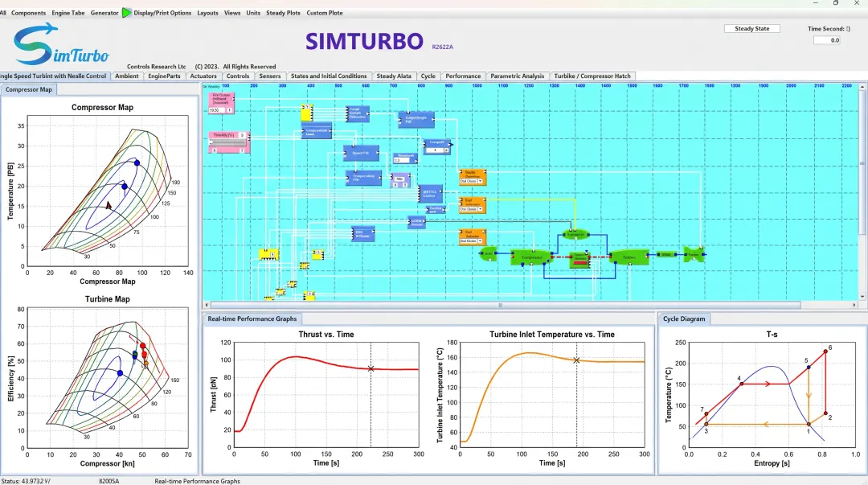Open the Generator menu
This screenshot has width=868, height=485.
[104, 13]
